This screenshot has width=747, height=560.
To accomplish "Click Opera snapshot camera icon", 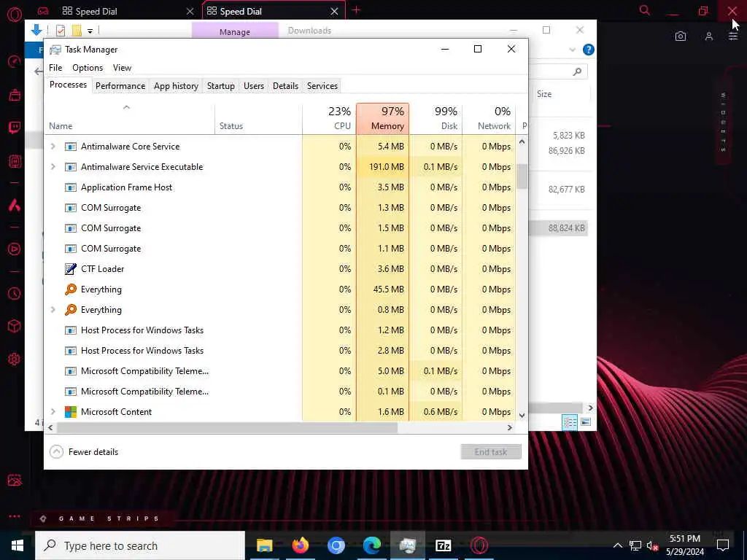I will point(681,36).
